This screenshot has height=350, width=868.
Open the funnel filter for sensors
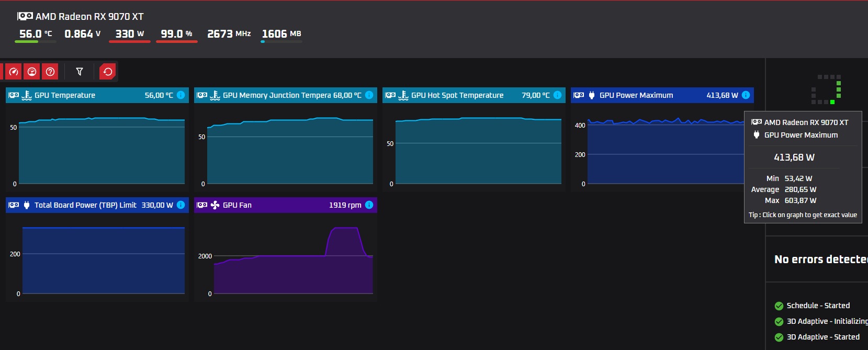click(x=80, y=72)
